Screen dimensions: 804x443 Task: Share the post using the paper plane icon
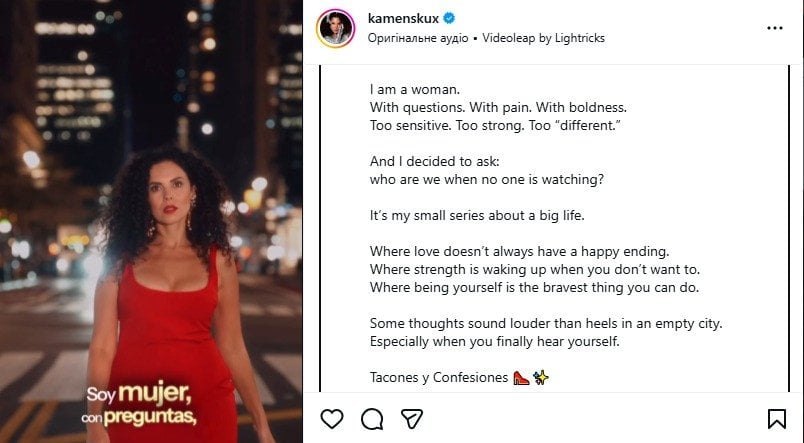tap(411, 418)
